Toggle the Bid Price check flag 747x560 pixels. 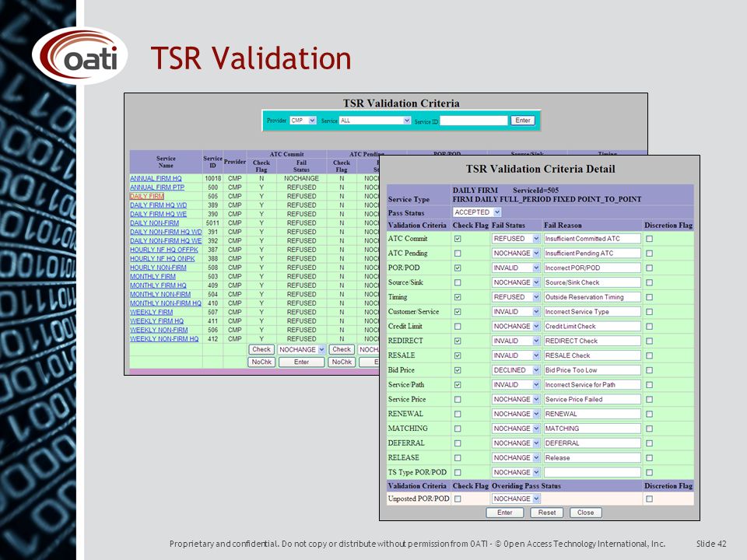(x=458, y=370)
